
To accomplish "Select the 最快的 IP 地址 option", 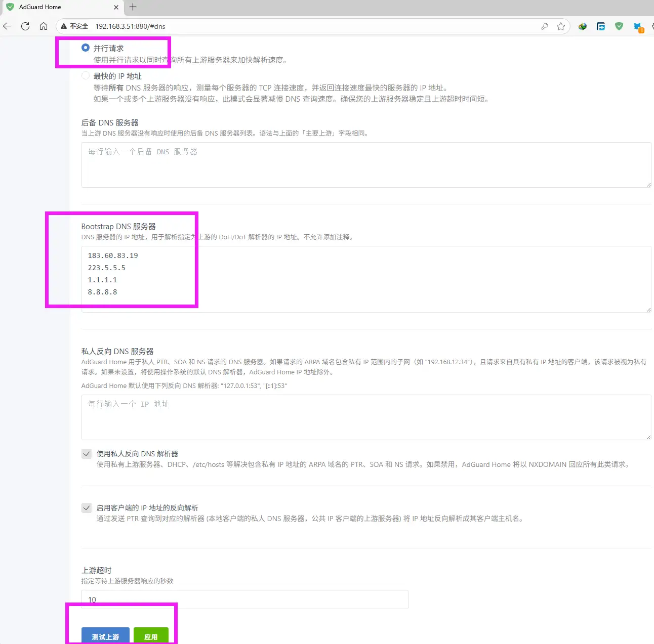I will tap(86, 75).
